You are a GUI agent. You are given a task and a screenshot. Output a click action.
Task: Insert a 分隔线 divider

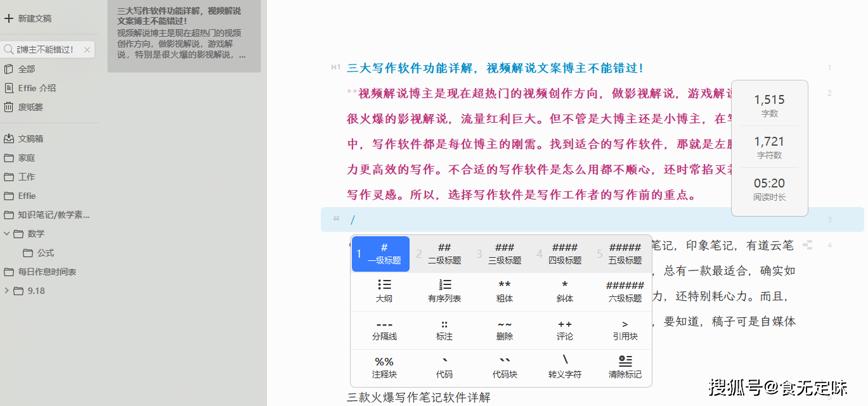[384, 329]
